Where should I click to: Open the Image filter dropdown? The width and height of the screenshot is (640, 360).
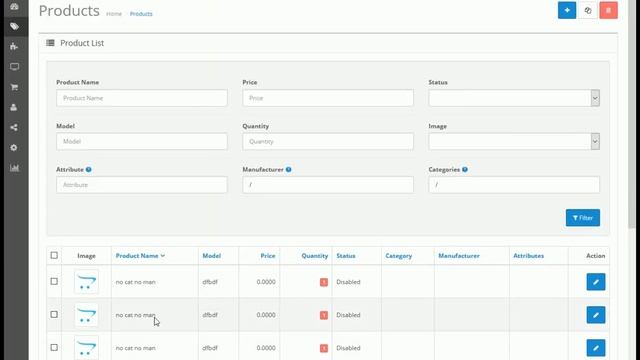click(x=514, y=142)
